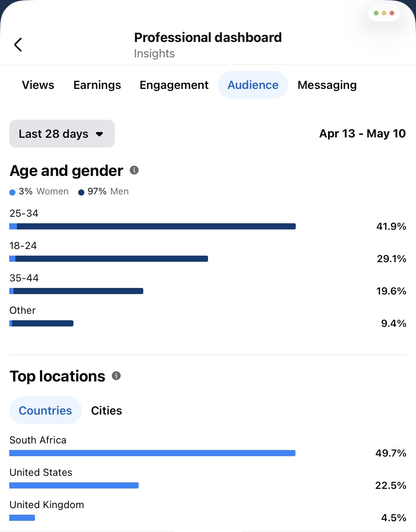The image size is (416, 532).
Task: Click the 25-34 age group bar
Action: tap(153, 226)
